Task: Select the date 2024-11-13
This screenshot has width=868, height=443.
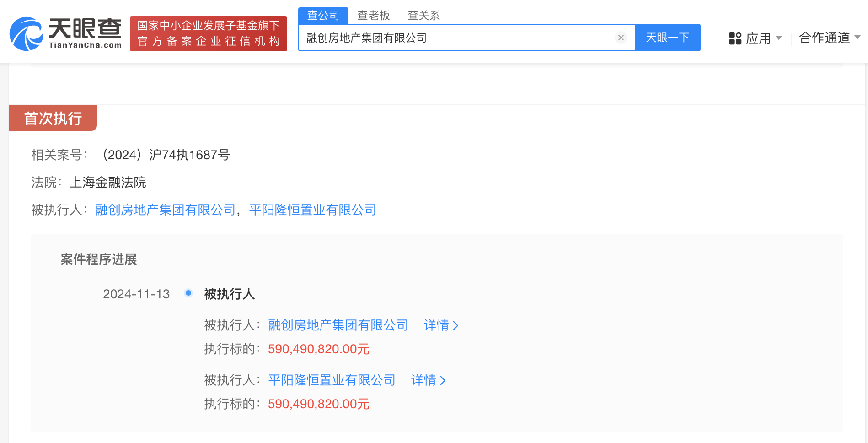Action: coord(136,294)
